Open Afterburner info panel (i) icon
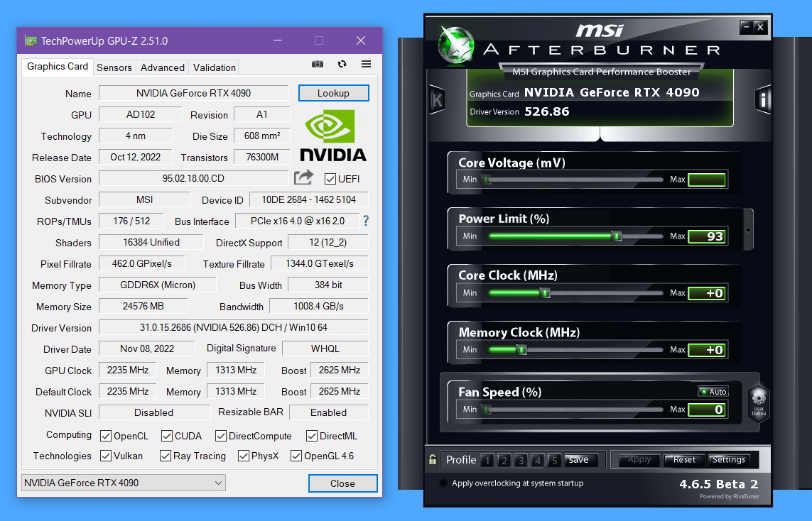The image size is (812, 521). point(763,99)
